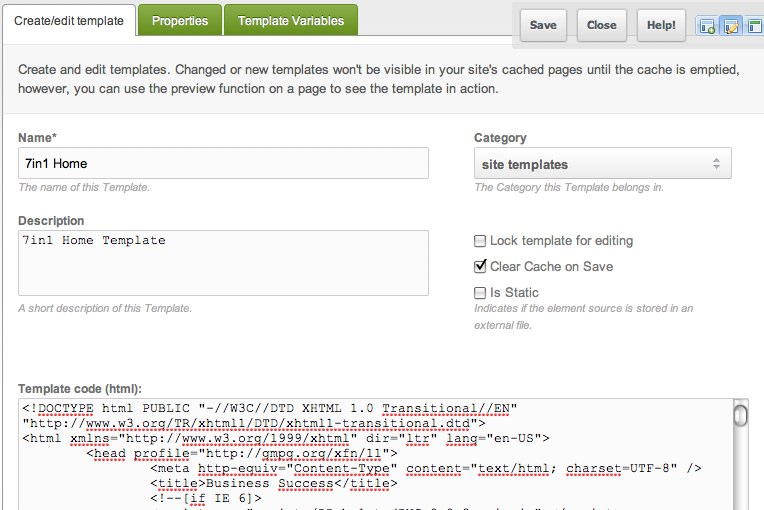This screenshot has height=510, width=764.
Task: Open the Template Variables tab
Action: (x=291, y=20)
